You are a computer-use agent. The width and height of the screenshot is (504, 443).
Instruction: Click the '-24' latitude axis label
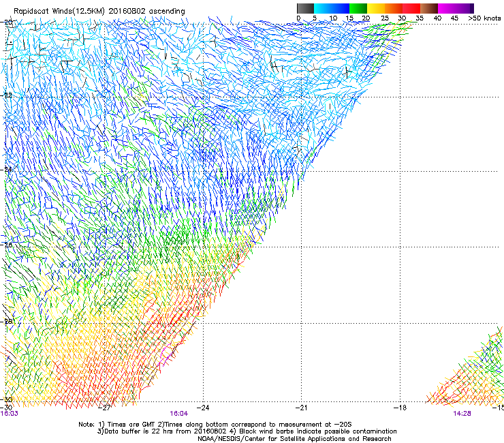pos(6,170)
